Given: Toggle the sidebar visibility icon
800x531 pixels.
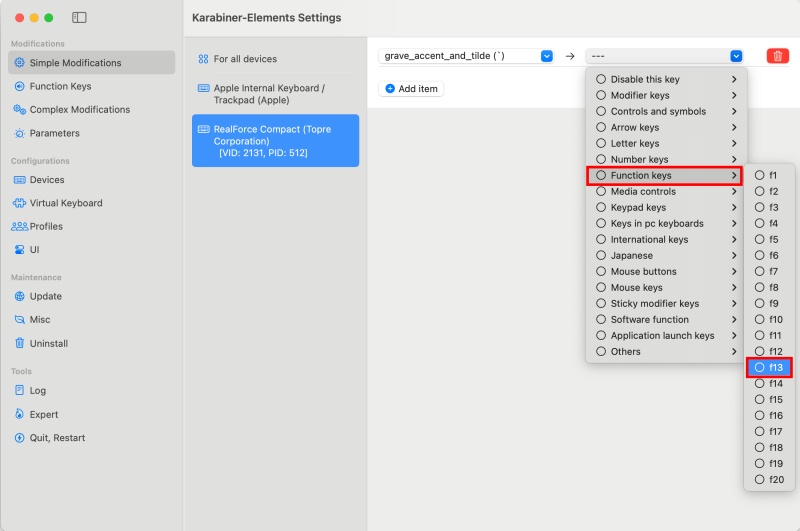Looking at the screenshot, I should 80,18.
